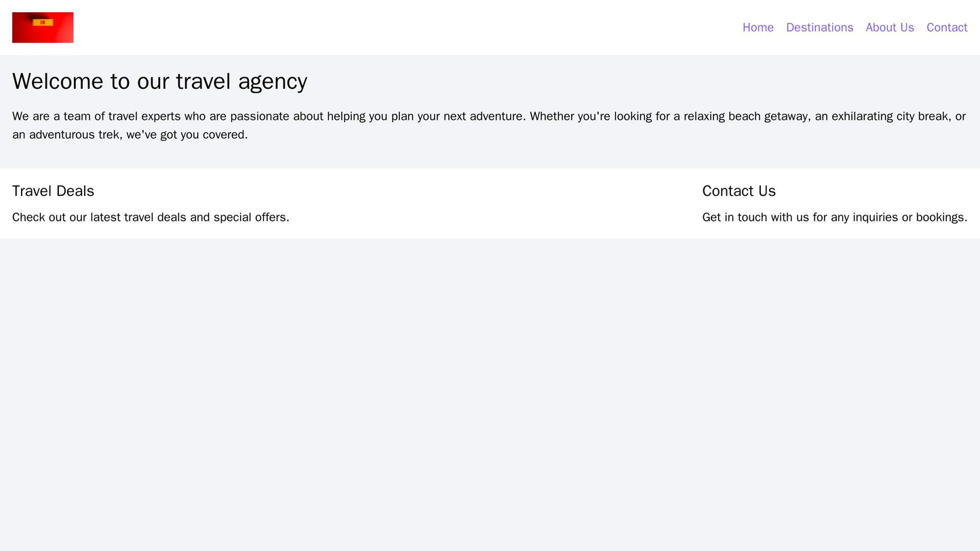This screenshot has height=551, width=980.
Task: Click the 'Welcome to our travel agency' heading
Action: (159, 81)
